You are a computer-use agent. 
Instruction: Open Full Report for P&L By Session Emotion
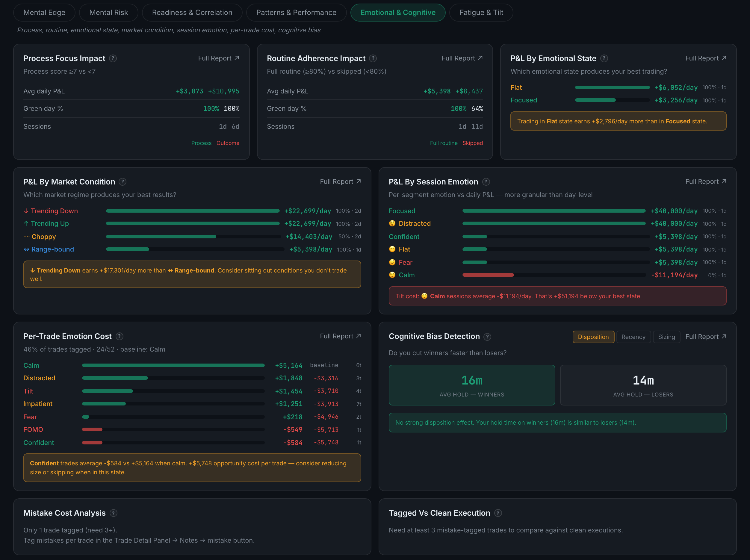point(706,182)
